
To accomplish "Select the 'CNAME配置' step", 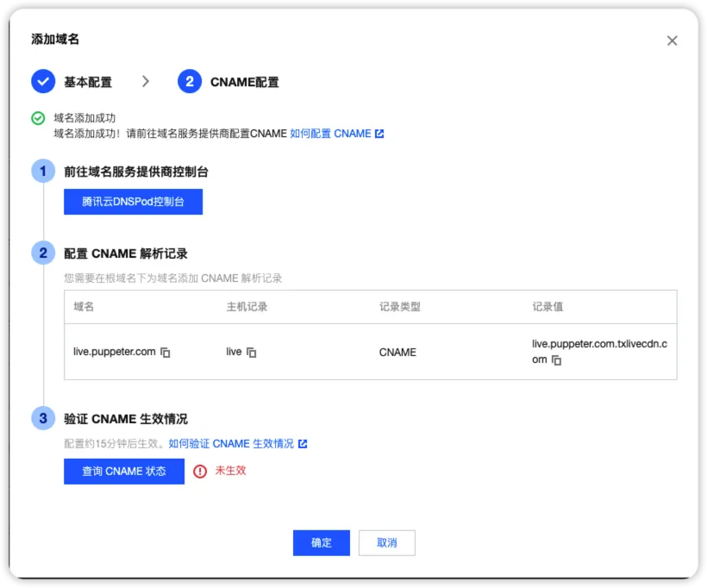I will (244, 82).
